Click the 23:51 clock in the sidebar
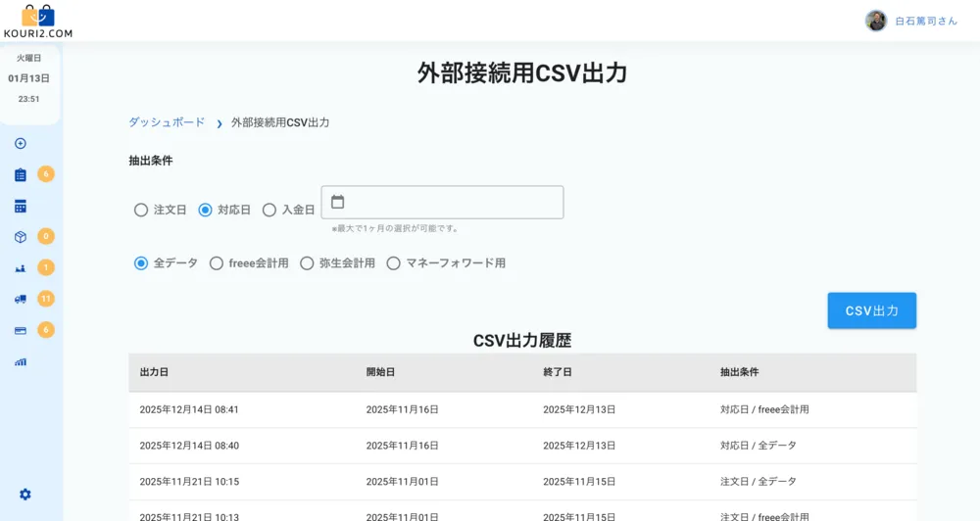Screen dimensions: 980x521 (28, 99)
